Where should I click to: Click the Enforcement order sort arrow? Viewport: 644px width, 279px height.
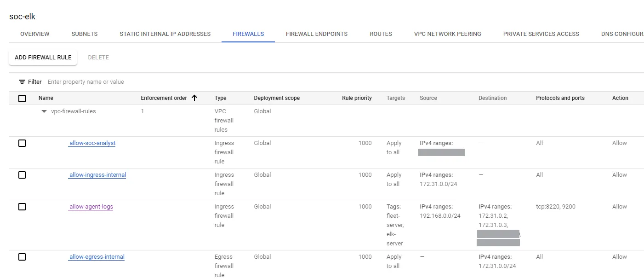coord(194,98)
